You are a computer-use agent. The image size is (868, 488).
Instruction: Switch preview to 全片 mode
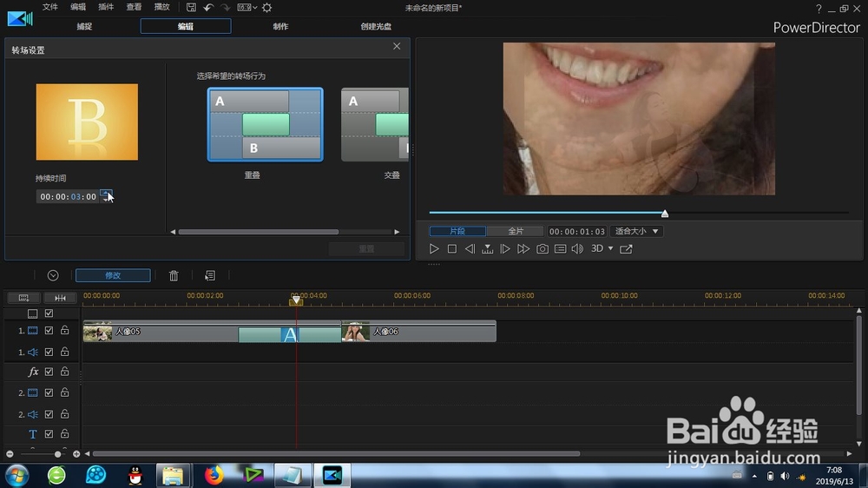pyautogui.click(x=516, y=231)
